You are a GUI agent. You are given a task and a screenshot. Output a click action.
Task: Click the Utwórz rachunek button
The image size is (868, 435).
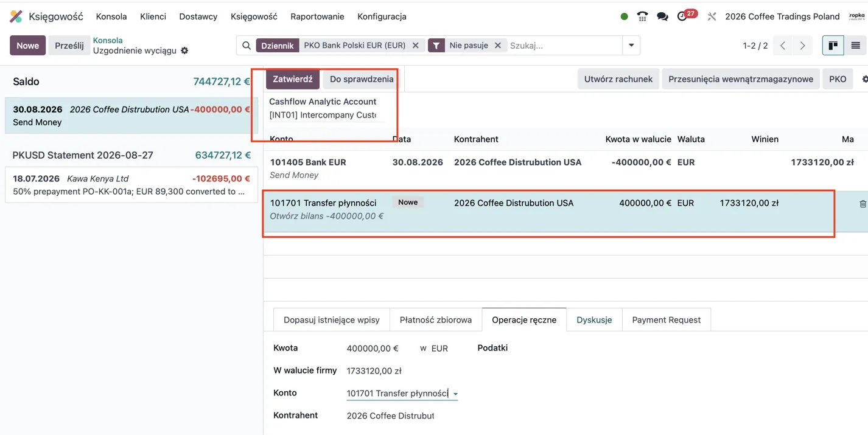point(618,79)
